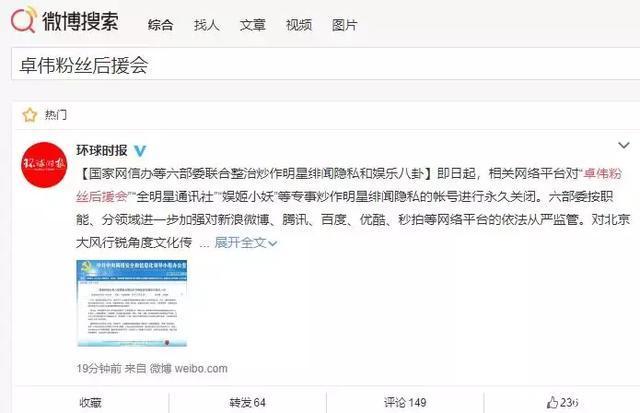Click the 微博搜索 title text

(80, 21)
